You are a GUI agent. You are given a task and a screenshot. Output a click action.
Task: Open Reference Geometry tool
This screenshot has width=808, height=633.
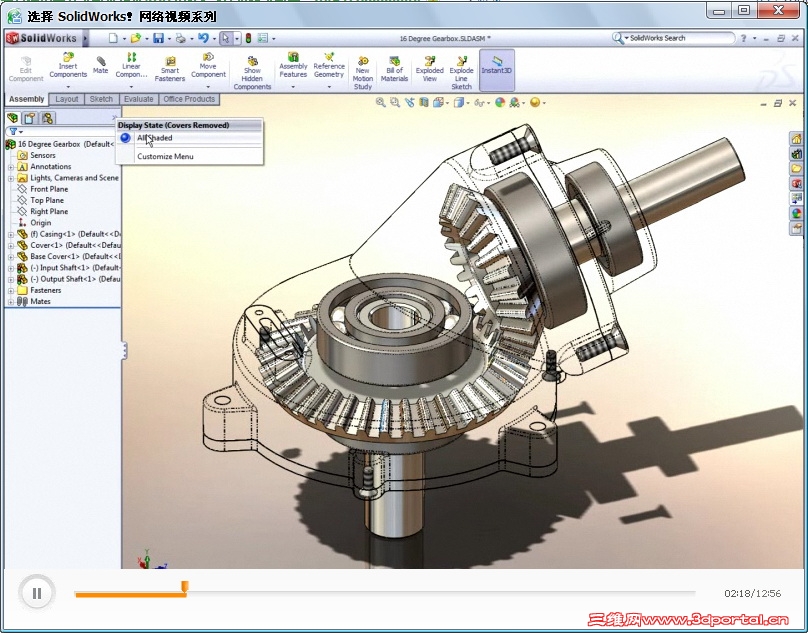pyautogui.click(x=329, y=65)
